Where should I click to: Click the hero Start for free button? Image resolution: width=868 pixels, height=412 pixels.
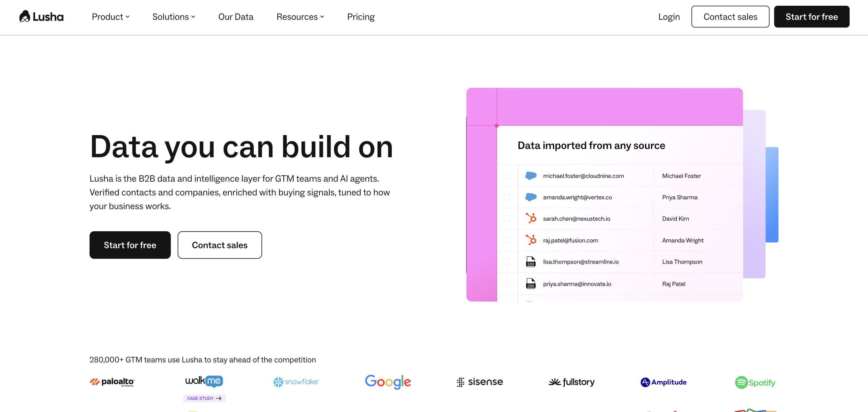coord(130,245)
